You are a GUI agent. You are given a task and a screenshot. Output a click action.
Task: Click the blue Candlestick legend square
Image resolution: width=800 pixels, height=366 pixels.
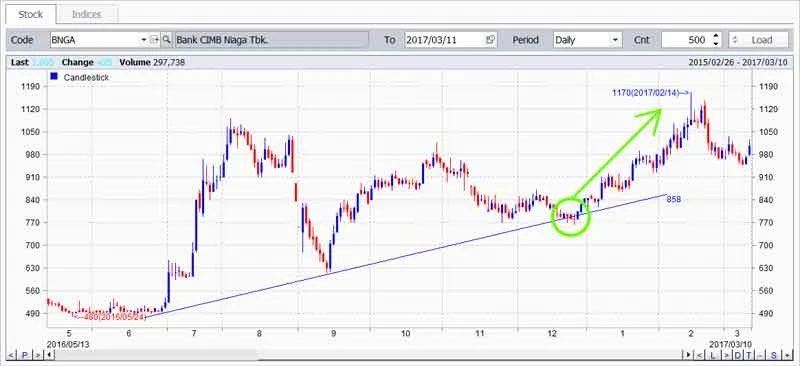[x=54, y=77]
